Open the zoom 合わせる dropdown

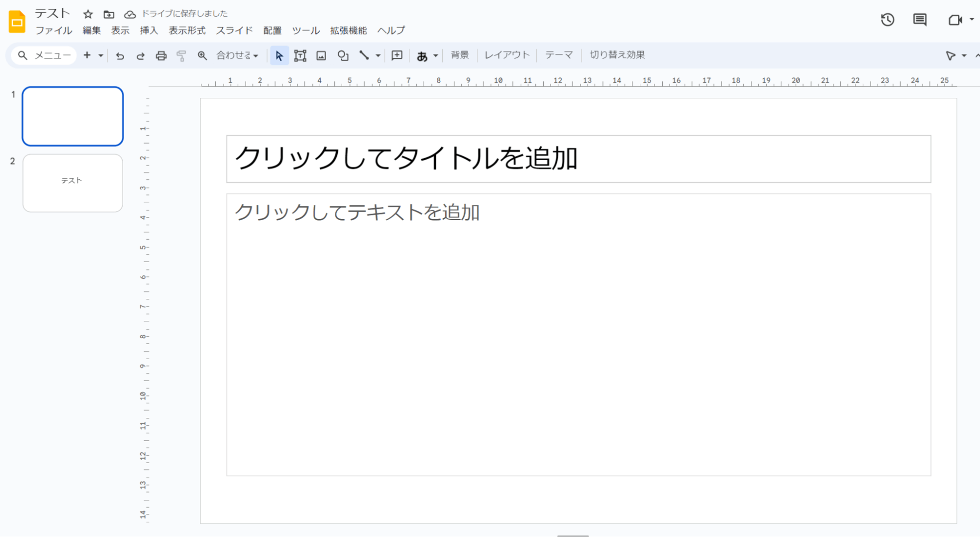coord(237,55)
